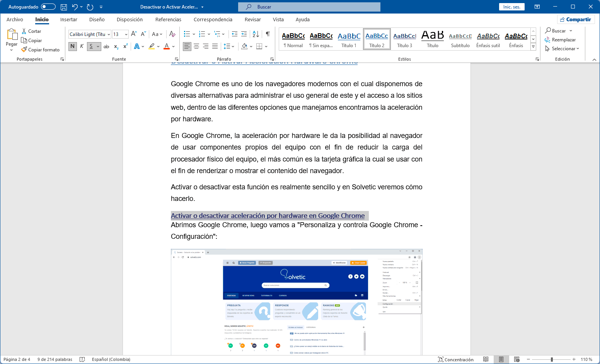Apply strikethrough formatting

(x=106, y=46)
